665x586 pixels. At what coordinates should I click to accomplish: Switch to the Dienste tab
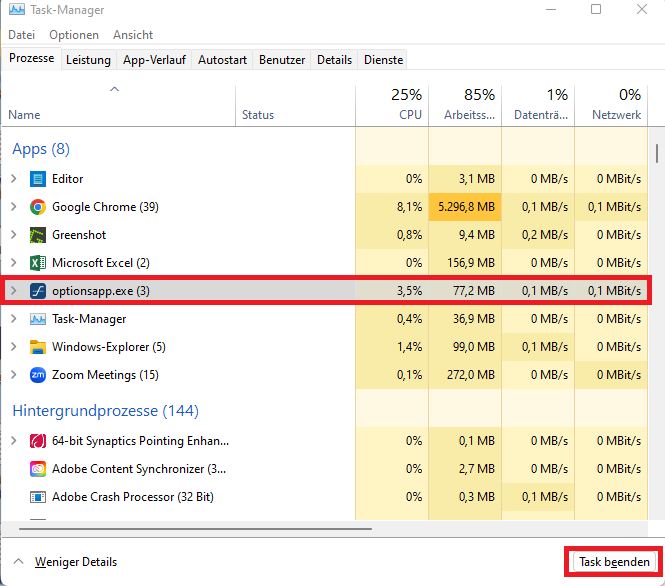click(x=383, y=60)
